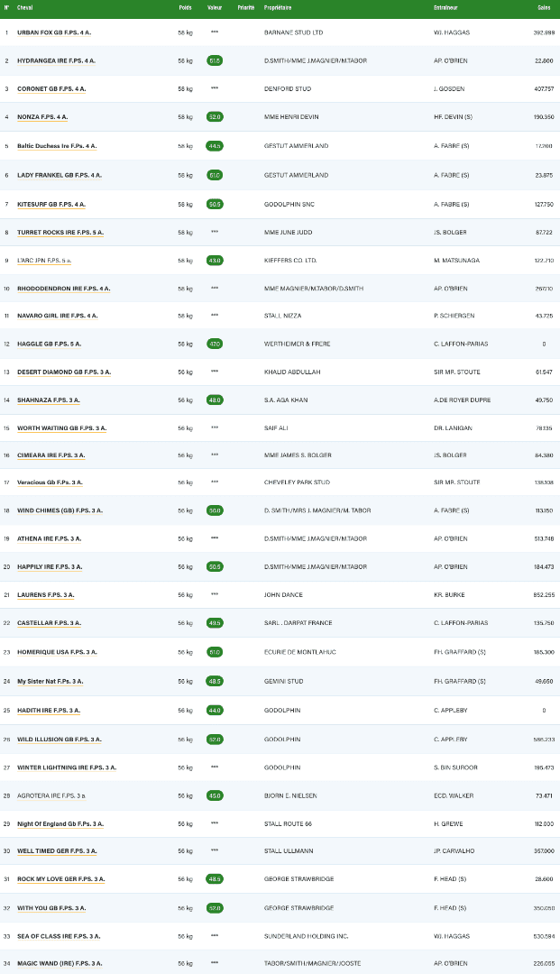The width and height of the screenshot is (560, 974).
Task: Open the LADY FRANKEL GB horse link
Action: [59, 175]
